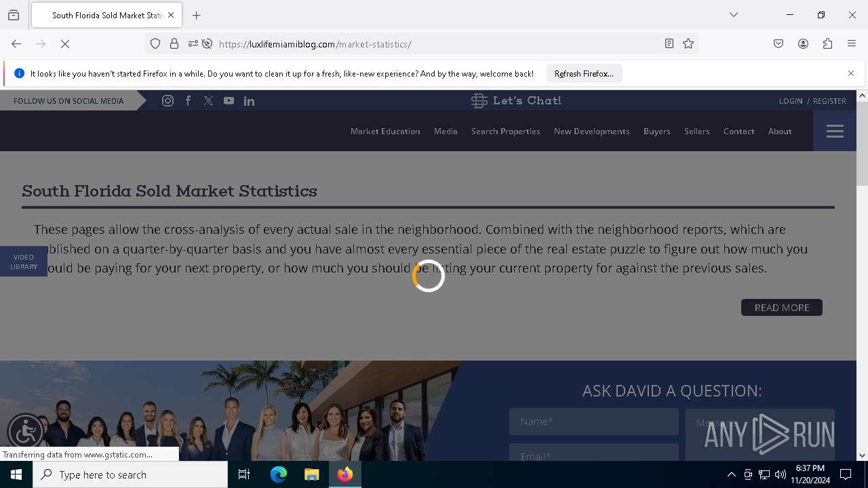The width and height of the screenshot is (868, 488).
Task: Open the volume control icon
Action: [781, 474]
